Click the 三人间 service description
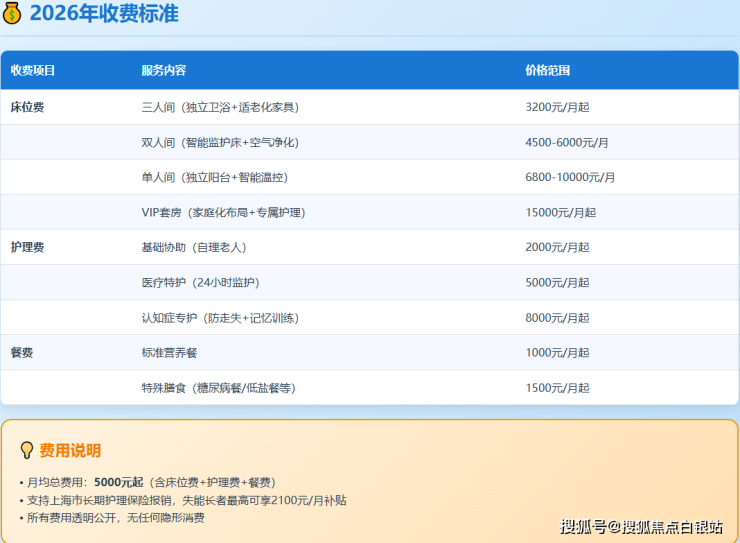 point(219,107)
